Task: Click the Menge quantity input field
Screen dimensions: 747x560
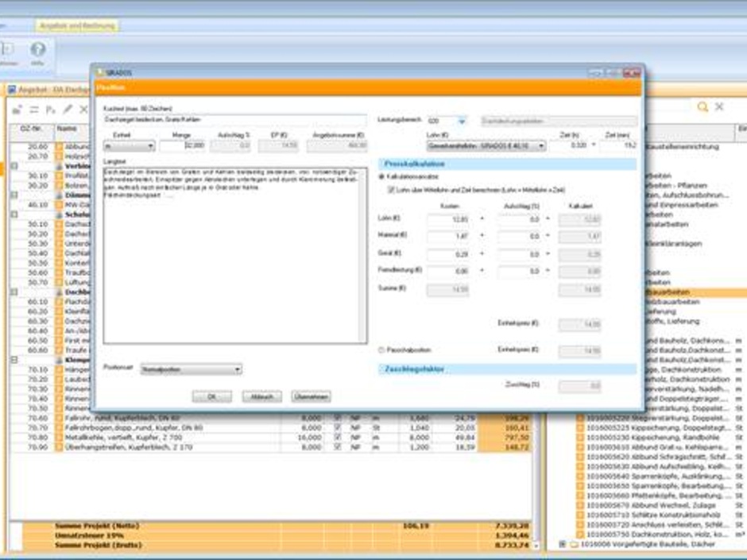Action: [182, 146]
